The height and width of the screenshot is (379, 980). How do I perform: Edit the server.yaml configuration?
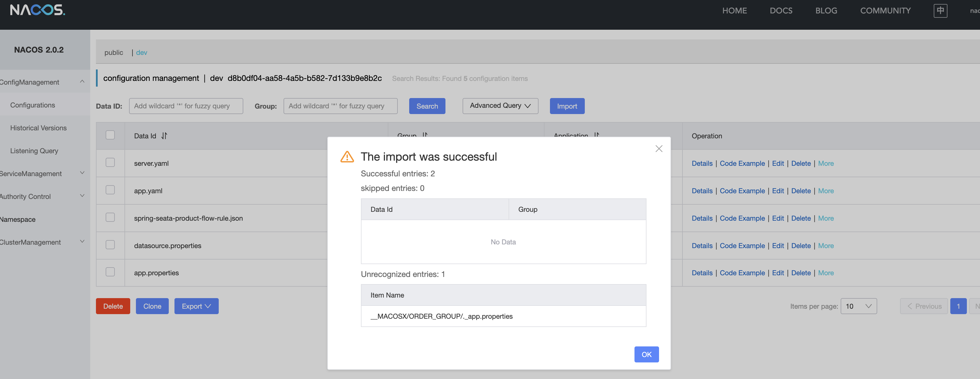778,163
